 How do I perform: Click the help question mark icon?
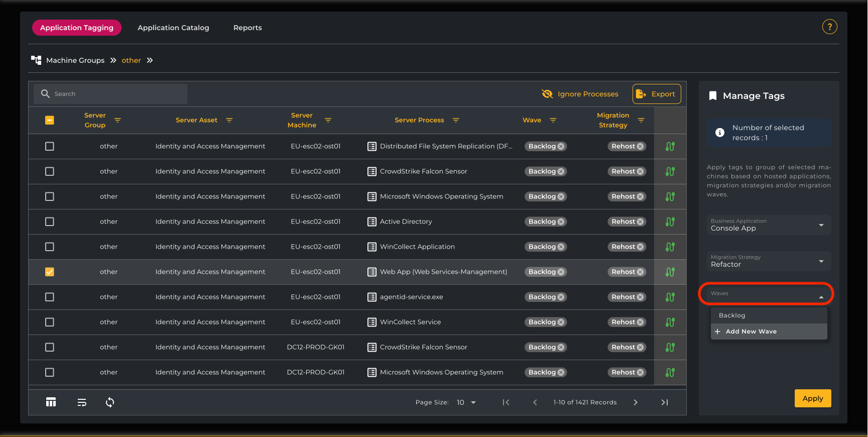pyautogui.click(x=829, y=27)
